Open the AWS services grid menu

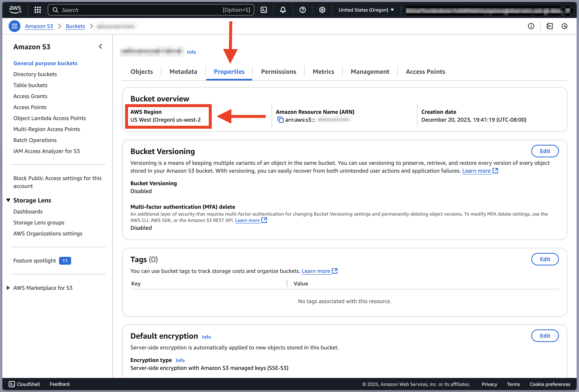pyautogui.click(x=38, y=10)
